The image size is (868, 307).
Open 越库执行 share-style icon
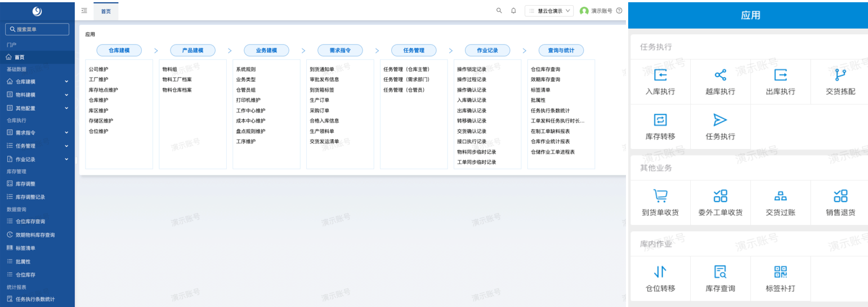(x=720, y=75)
